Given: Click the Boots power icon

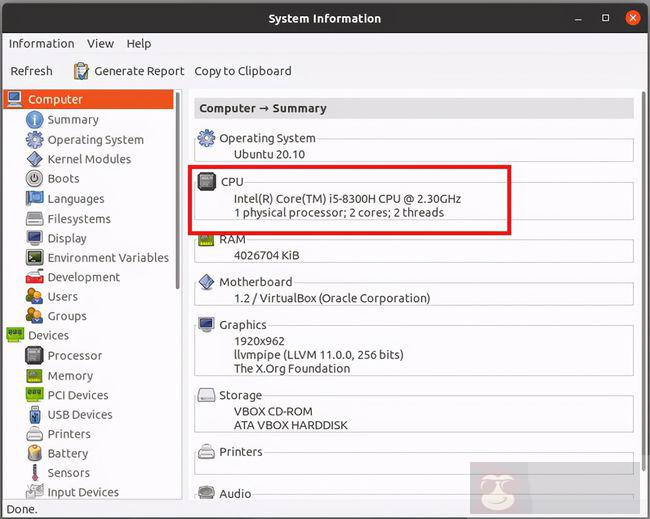Looking at the screenshot, I should pyautogui.click(x=34, y=179).
